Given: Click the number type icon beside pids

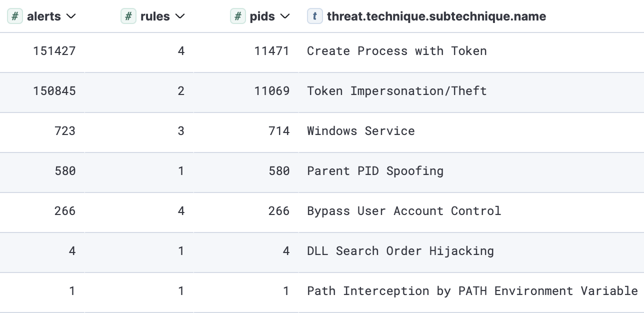Looking at the screenshot, I should [x=238, y=16].
